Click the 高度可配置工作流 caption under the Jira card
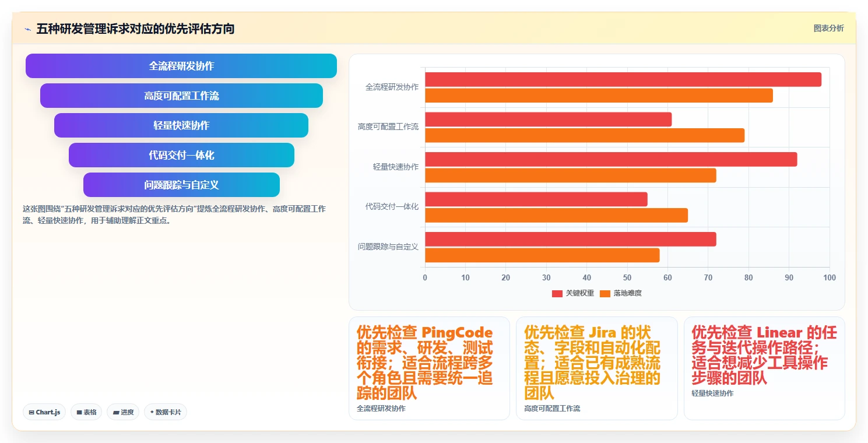Image resolution: width=868 pixels, height=443 pixels. 552,409
